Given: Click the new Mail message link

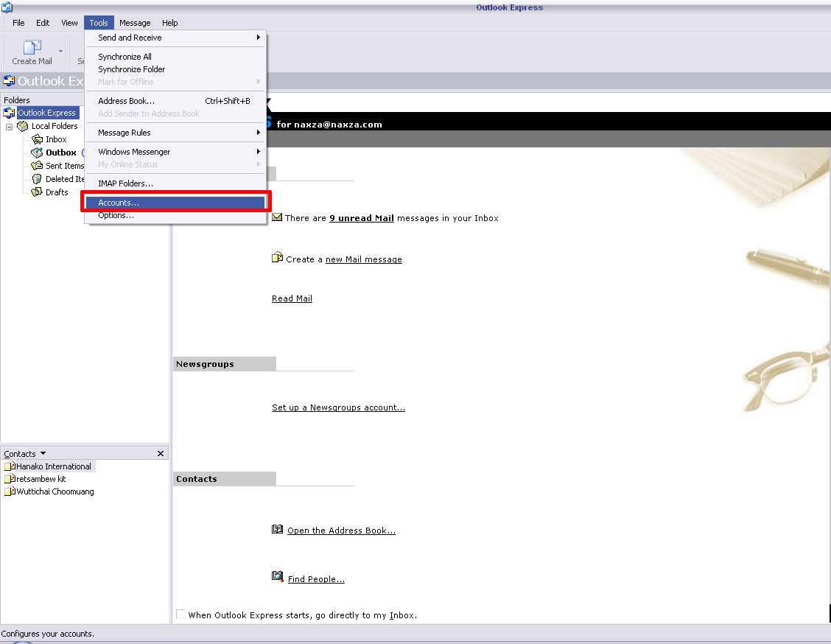Looking at the screenshot, I should [364, 259].
